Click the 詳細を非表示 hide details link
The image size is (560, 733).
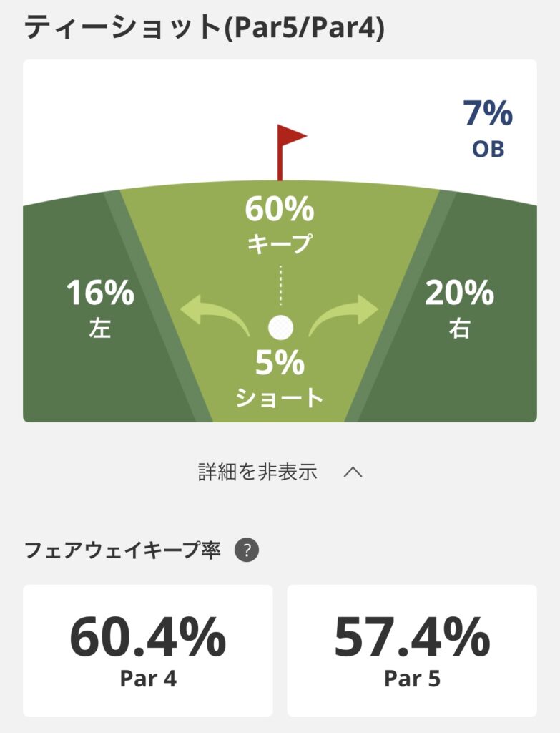pos(257,472)
